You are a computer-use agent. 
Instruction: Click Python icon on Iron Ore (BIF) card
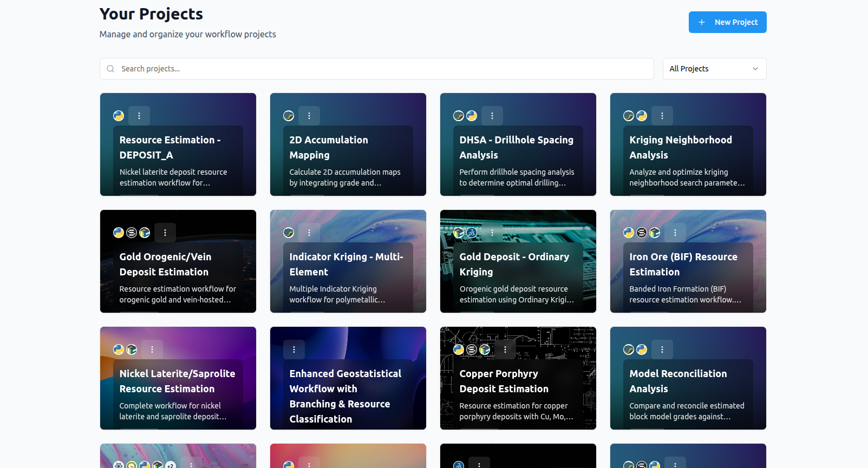tap(629, 233)
